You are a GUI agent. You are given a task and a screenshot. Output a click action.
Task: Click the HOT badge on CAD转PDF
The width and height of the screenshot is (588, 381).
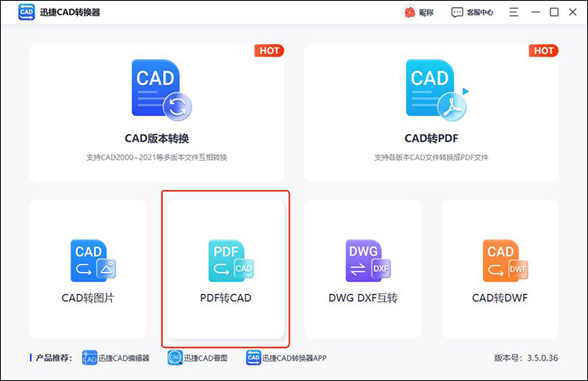[x=544, y=51]
